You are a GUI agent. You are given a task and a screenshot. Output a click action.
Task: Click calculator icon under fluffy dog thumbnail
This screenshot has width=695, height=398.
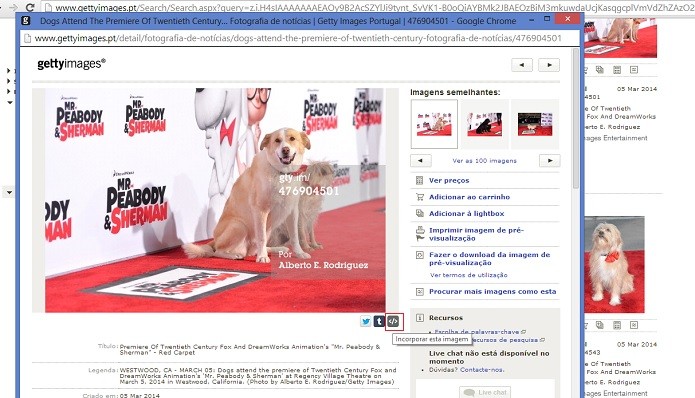point(617,325)
